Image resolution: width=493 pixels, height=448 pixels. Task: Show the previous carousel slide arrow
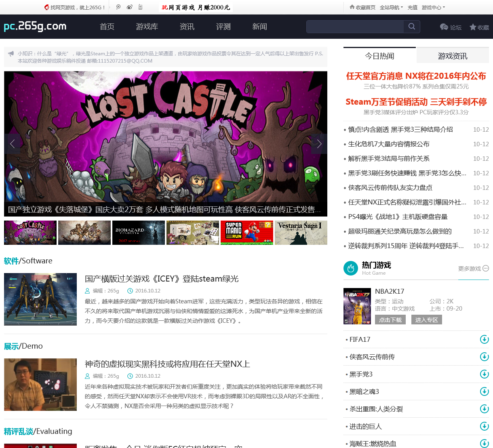[x=12, y=143]
